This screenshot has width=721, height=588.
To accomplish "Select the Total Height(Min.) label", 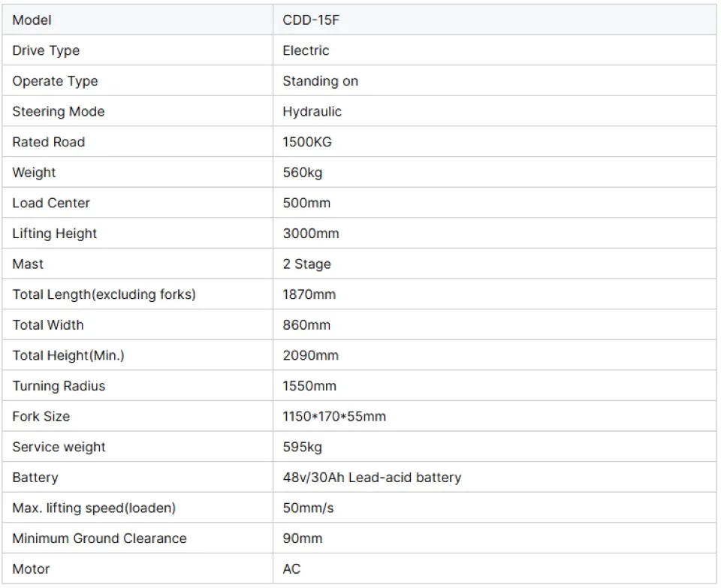I will coord(68,355).
